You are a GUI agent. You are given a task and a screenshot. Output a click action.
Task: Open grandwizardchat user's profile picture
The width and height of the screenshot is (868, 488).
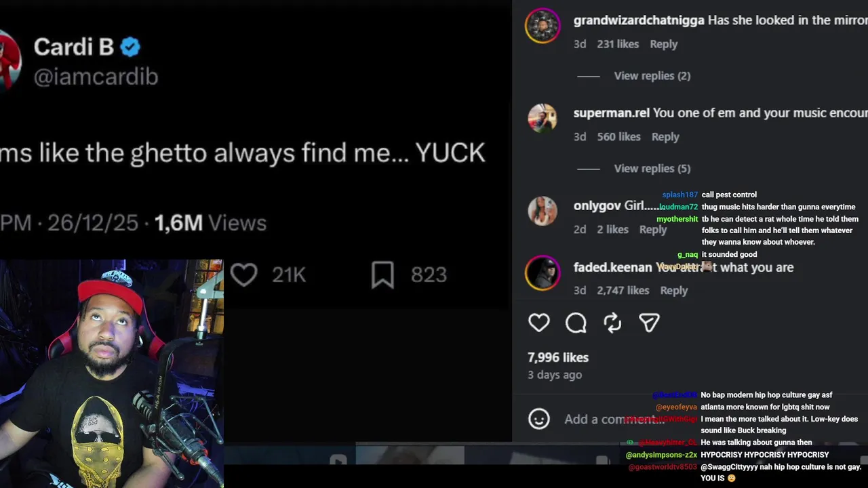[x=542, y=26]
